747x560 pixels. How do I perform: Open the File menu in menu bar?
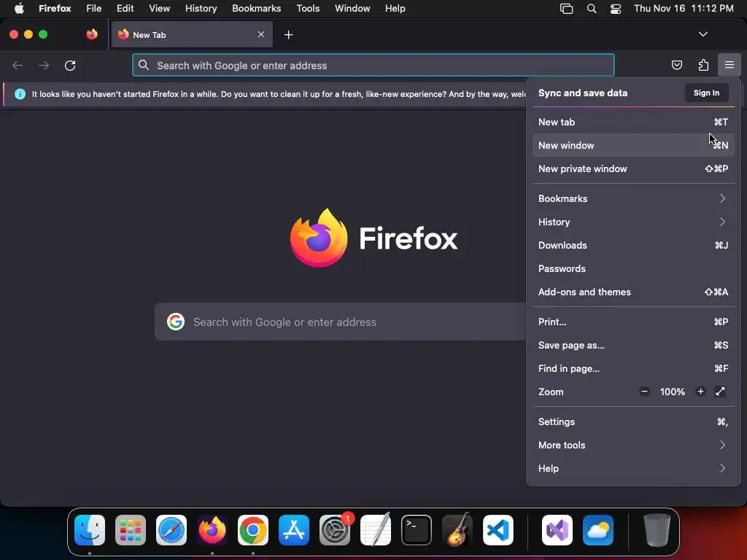coord(93,8)
